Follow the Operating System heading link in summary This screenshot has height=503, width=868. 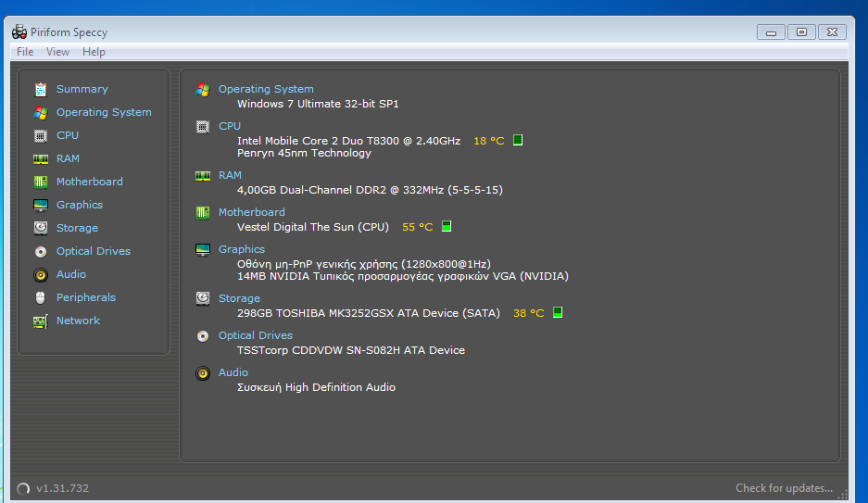tap(266, 89)
